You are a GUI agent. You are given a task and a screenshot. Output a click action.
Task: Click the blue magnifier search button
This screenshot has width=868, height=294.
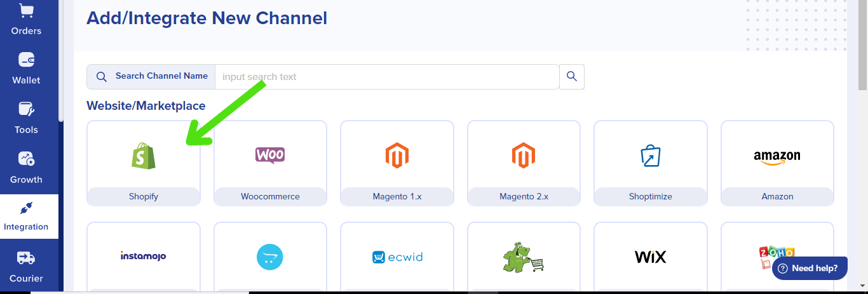(572, 76)
